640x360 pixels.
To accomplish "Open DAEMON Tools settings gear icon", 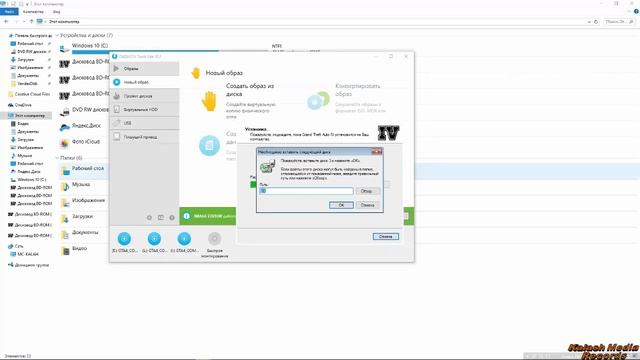I will point(149,218).
